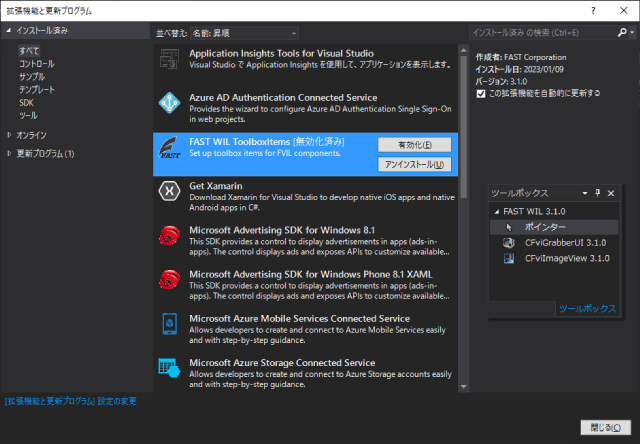Click the help question mark icon
The height and width of the screenshot is (444, 640).
(593, 11)
